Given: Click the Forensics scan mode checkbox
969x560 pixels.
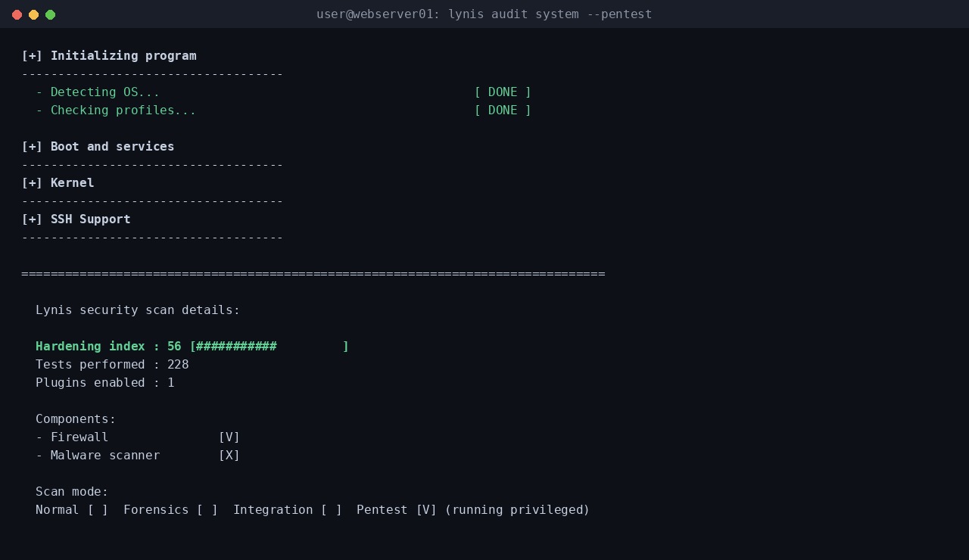Looking at the screenshot, I should (x=207, y=510).
